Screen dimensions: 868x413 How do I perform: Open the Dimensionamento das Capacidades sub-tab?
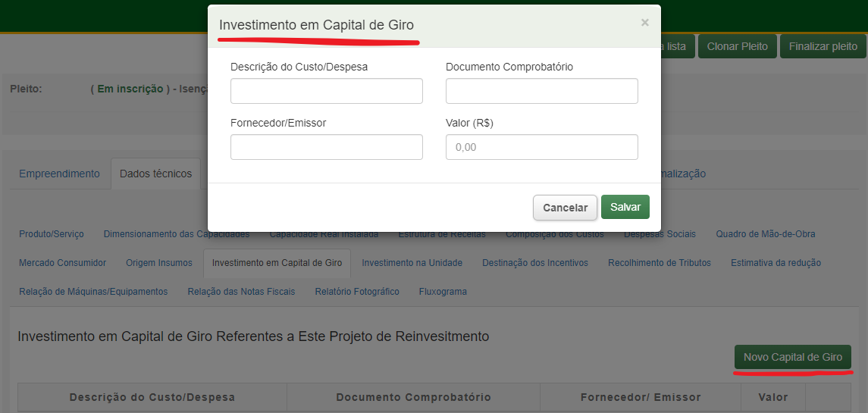point(177,234)
